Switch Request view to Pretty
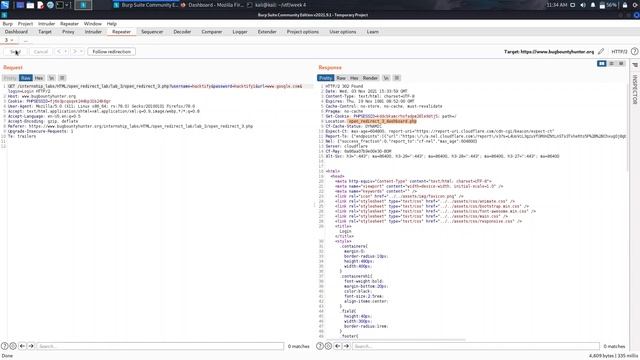Image resolution: width=640 pixels, height=360 pixels. click(10, 78)
